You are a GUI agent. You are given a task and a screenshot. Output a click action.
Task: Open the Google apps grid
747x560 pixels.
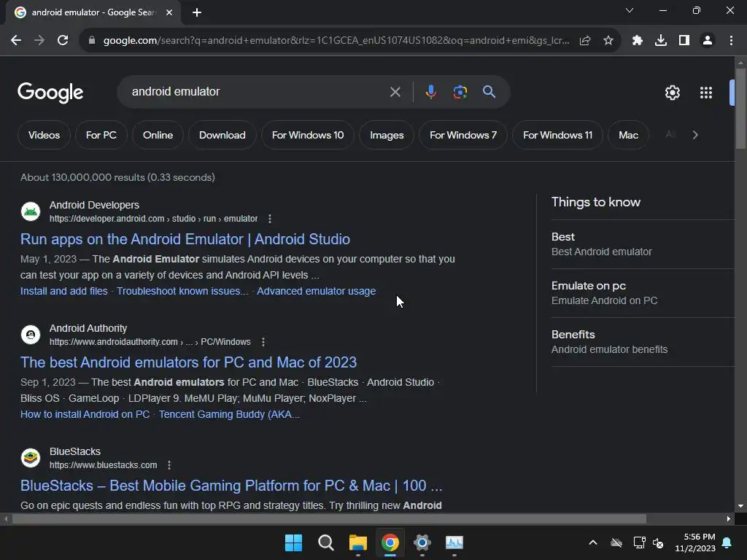pos(706,93)
